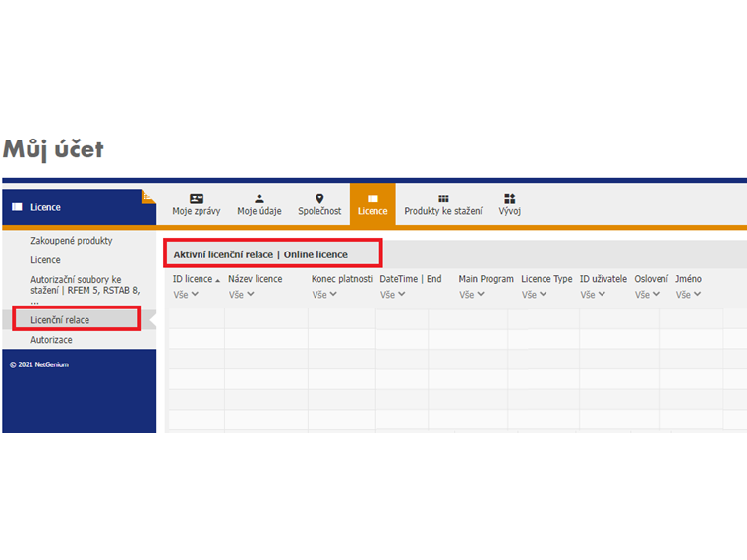
Task: Click the Moje zprávy message card icon
Action: click(x=197, y=198)
